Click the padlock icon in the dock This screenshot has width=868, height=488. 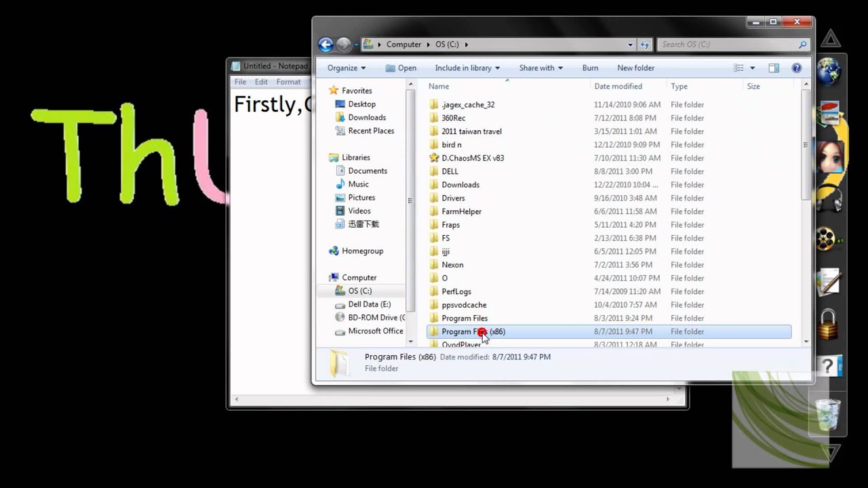(x=828, y=325)
